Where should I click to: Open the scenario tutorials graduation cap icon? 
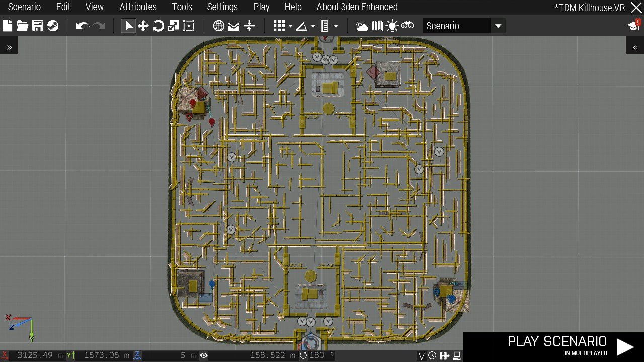click(634, 25)
